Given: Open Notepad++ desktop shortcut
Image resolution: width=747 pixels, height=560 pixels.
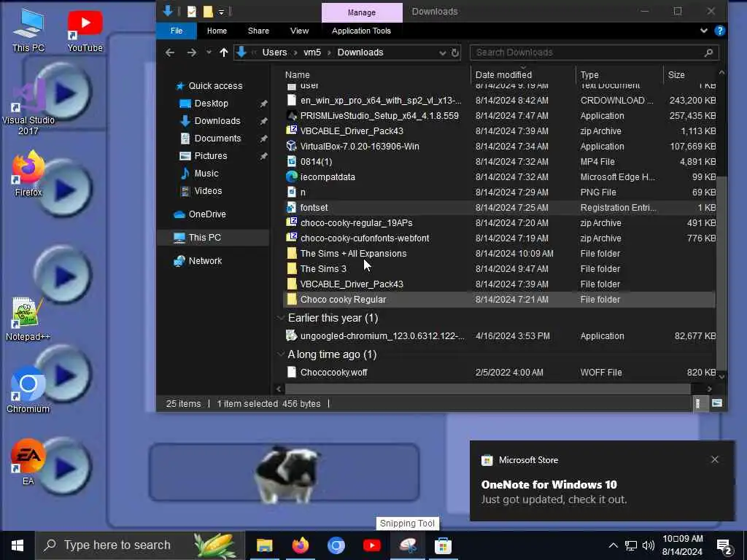Looking at the screenshot, I should click(28, 319).
